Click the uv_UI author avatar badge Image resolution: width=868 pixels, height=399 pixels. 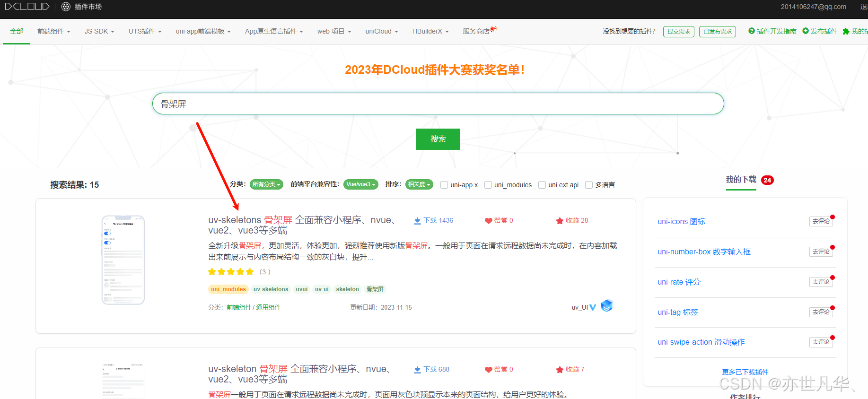coord(607,306)
